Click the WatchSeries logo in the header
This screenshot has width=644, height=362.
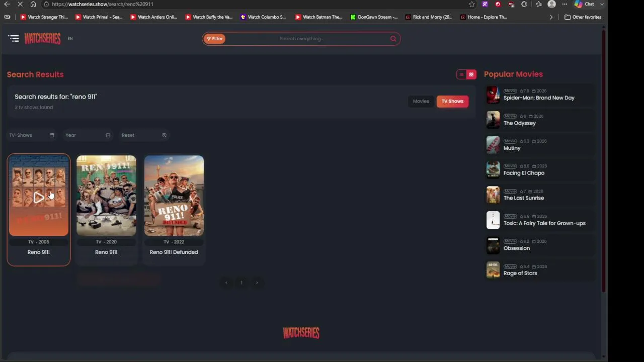[x=42, y=39]
